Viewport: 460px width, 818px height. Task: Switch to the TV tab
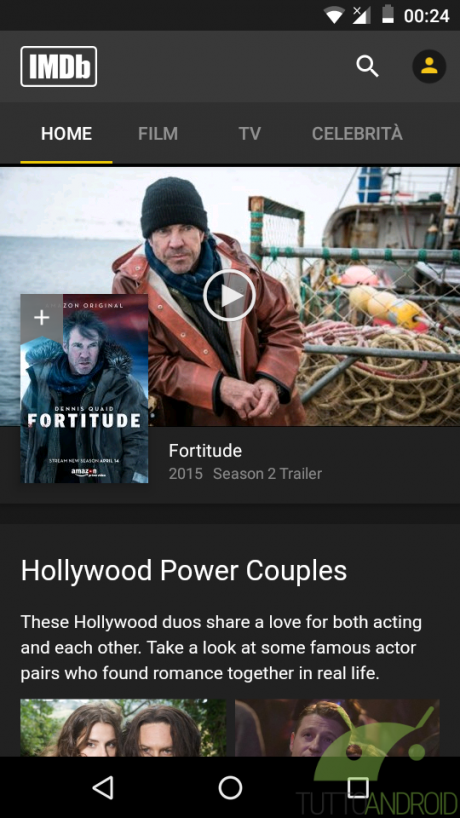[250, 134]
